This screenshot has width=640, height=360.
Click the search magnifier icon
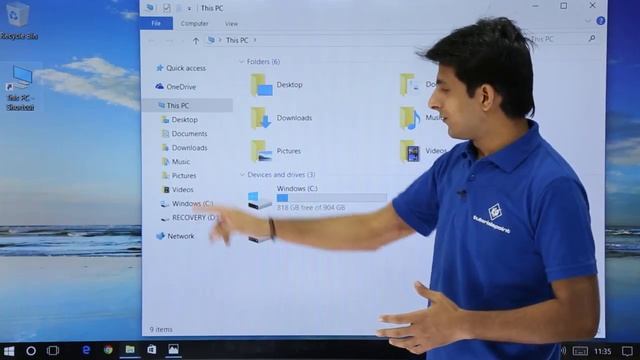(592, 38)
